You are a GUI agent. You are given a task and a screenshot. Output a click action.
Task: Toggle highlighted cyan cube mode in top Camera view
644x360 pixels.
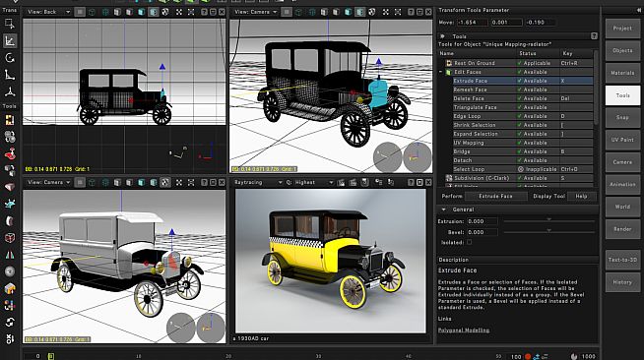pyautogui.click(x=359, y=12)
